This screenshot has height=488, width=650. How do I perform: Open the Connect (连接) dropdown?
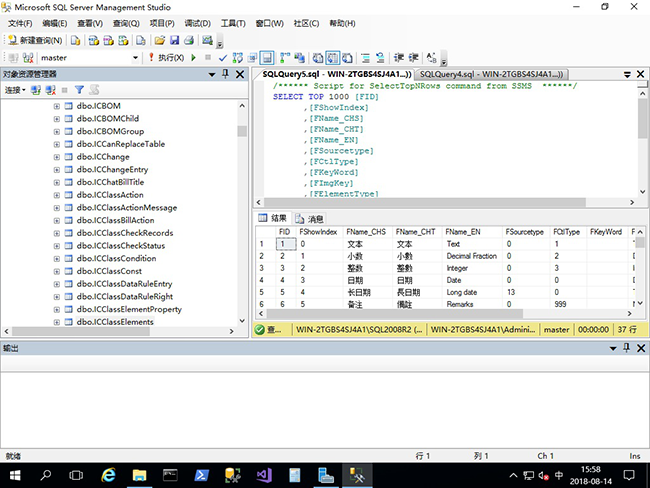[x=15, y=90]
